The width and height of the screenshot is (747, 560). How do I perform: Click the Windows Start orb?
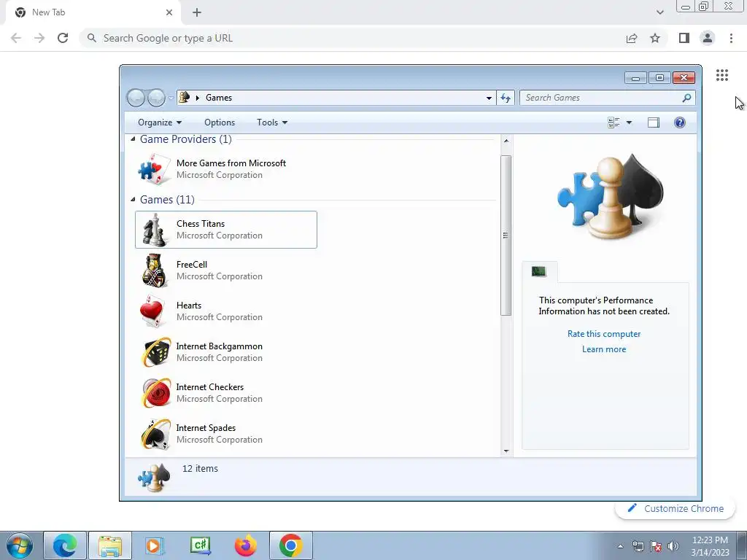point(20,545)
